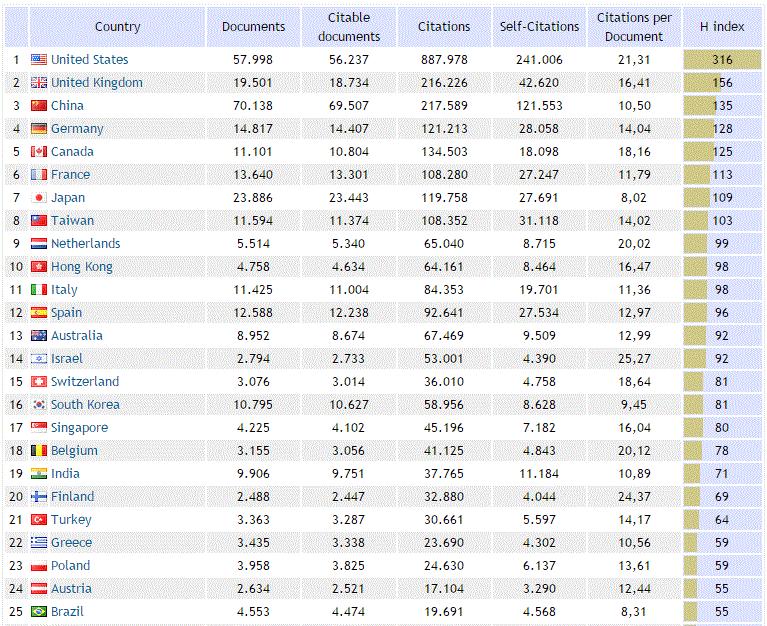Viewport: 767px width, 626px height.
Task: Open the Netherlands country link
Action: (x=85, y=244)
